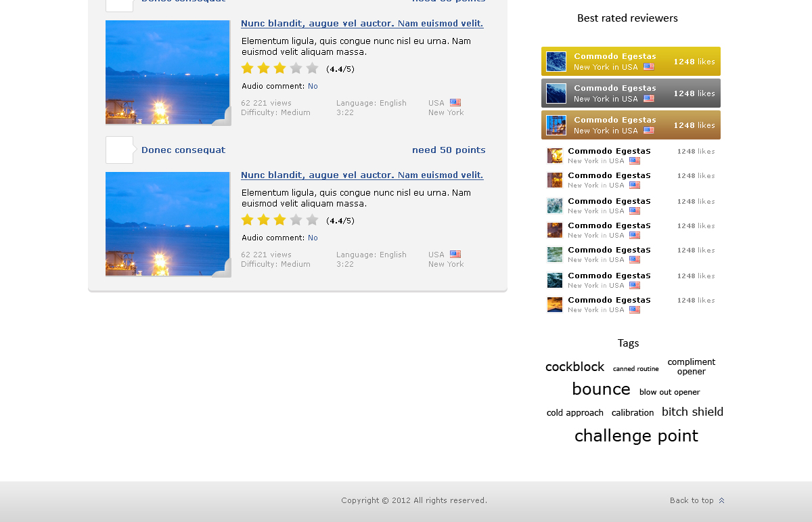Viewport: 812px width, 522px height.
Task: Click the US flag in the gold reviewer row
Action: pyautogui.click(x=649, y=67)
